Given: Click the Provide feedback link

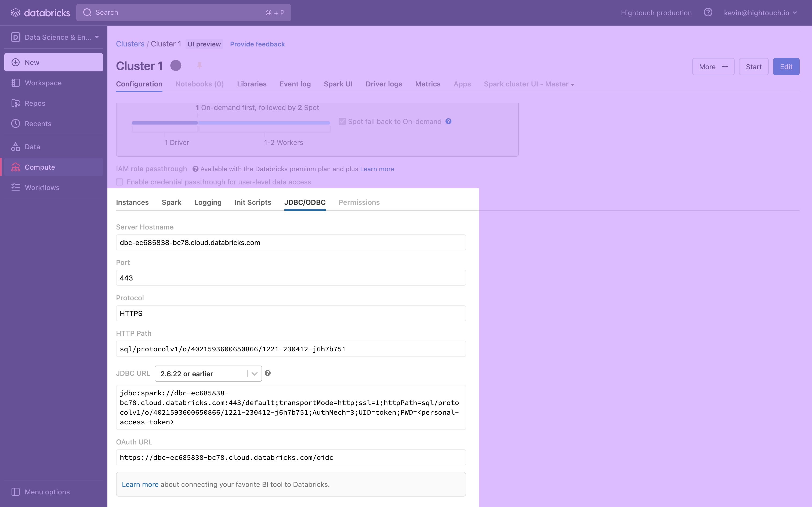Looking at the screenshot, I should coord(257,44).
